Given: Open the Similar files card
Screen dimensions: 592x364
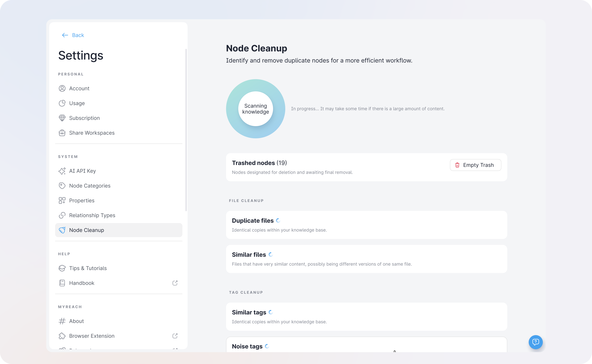Looking at the screenshot, I should pos(366,259).
